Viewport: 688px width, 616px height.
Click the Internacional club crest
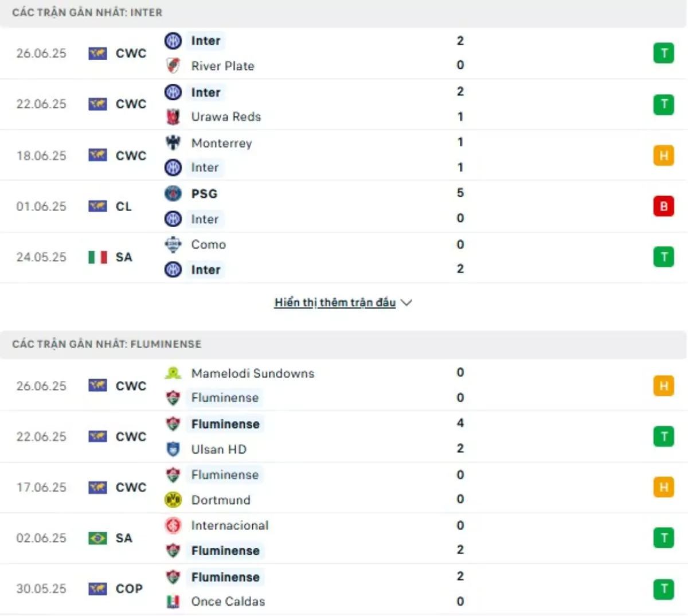click(x=173, y=525)
